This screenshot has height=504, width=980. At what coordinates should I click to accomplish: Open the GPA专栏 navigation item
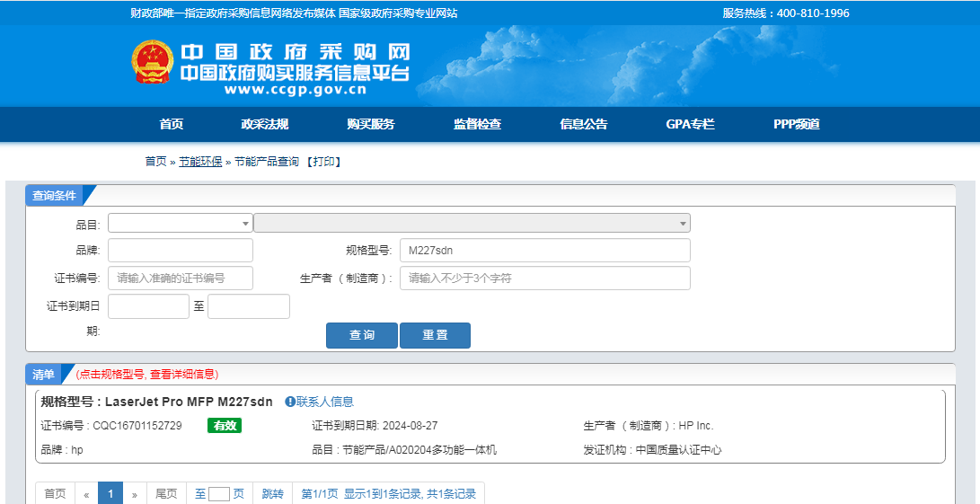tap(690, 125)
